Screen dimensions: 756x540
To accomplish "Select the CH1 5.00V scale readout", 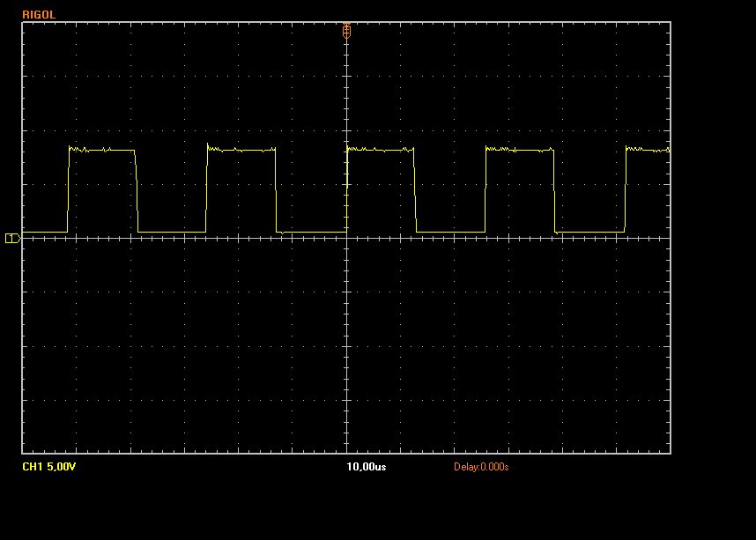I will tap(49, 467).
